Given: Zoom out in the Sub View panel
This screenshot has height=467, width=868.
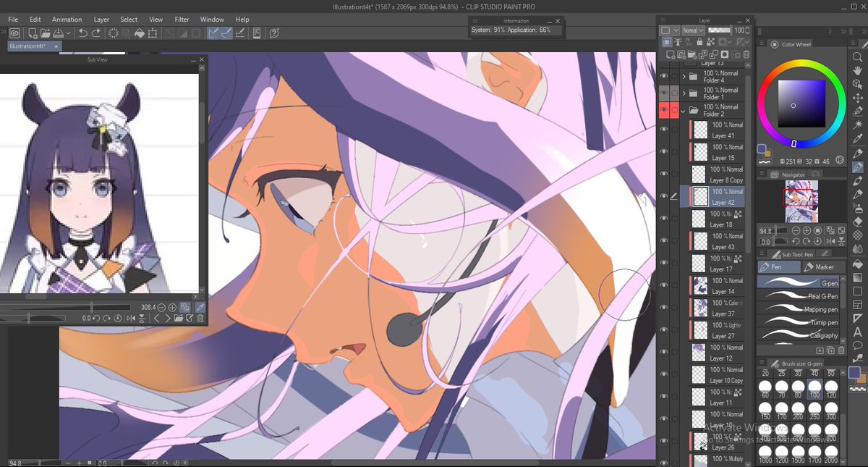Looking at the screenshot, I should (x=161, y=308).
